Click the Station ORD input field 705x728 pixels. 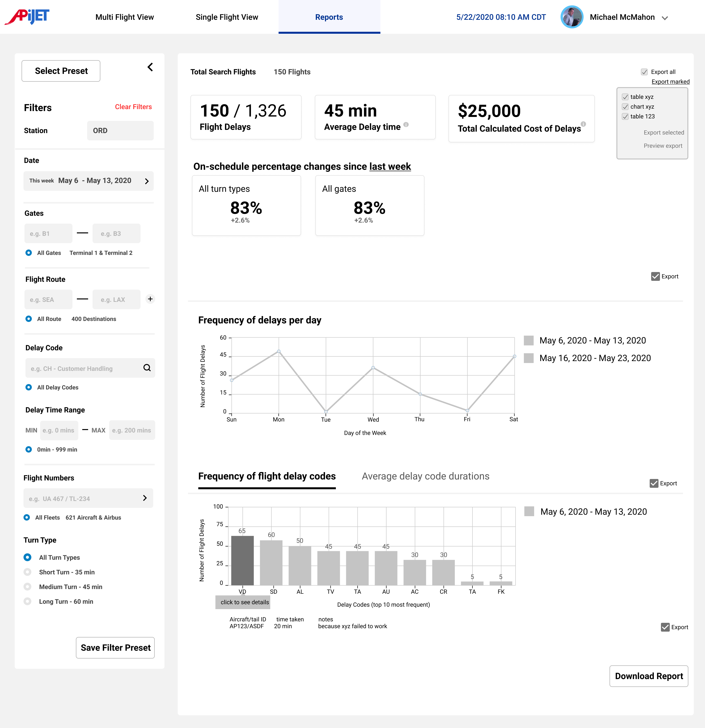[x=120, y=131]
